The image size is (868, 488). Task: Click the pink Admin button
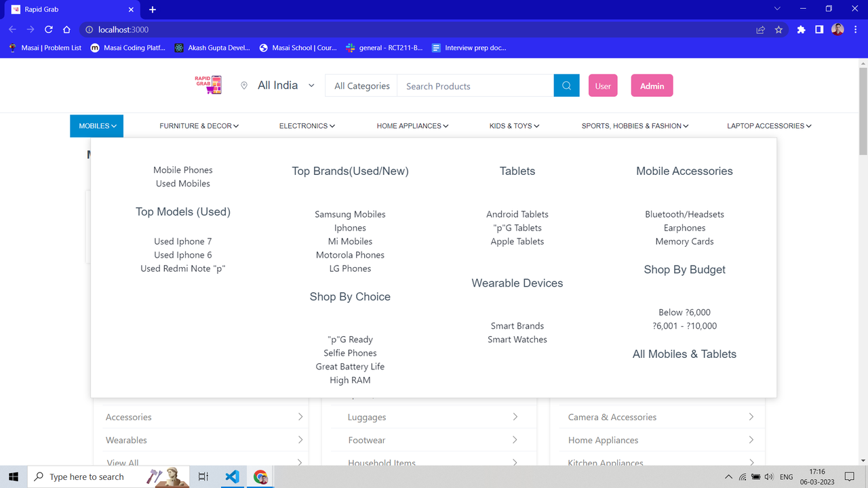[652, 86]
